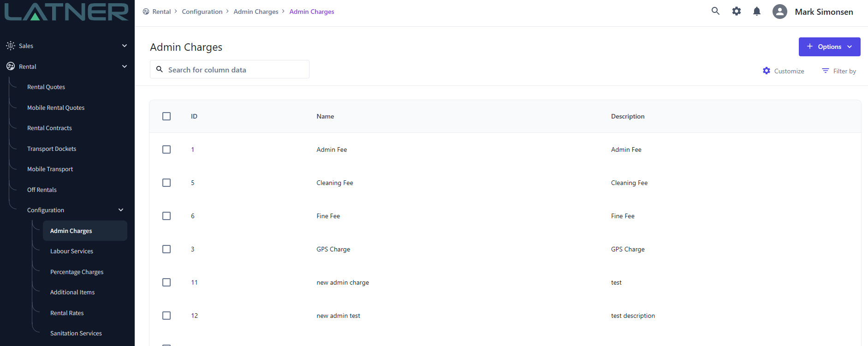This screenshot has width=868, height=346.
Task: Open settings gear icon in top bar
Action: pyautogui.click(x=737, y=11)
